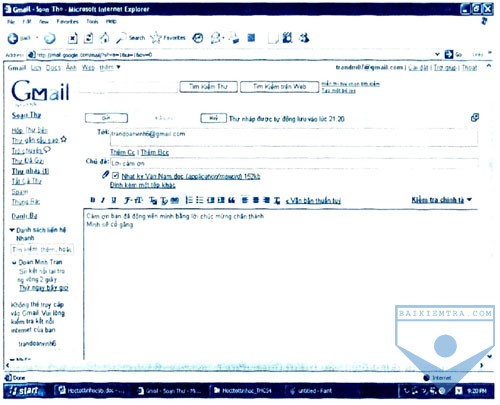The height and width of the screenshot is (405, 500).
Task: Collapse the 'Danh sách liên hệ Nhanh' section
Action: pyautogui.click(x=12, y=230)
